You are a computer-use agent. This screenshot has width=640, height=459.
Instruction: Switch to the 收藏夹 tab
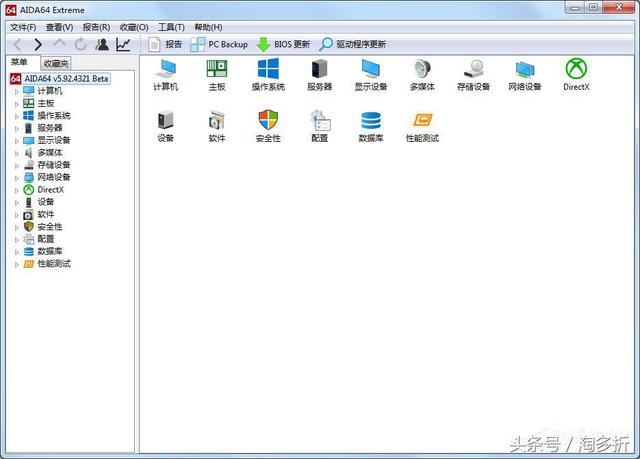tap(56, 63)
